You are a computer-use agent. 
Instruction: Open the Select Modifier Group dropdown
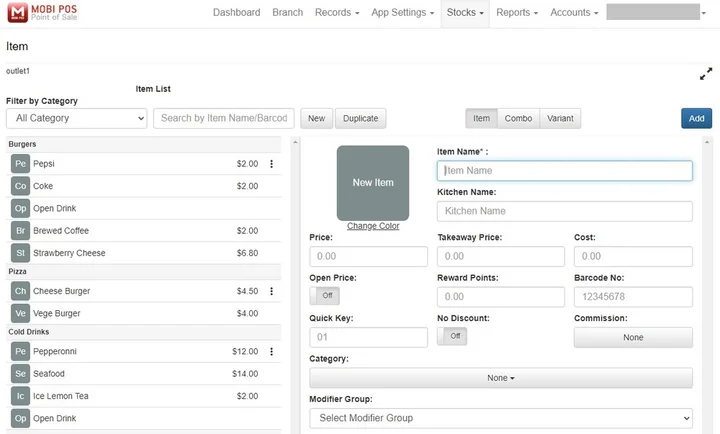tap(500, 418)
